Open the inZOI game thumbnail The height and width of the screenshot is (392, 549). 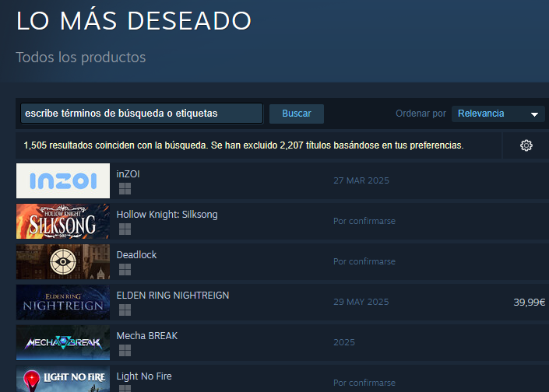pyautogui.click(x=63, y=180)
